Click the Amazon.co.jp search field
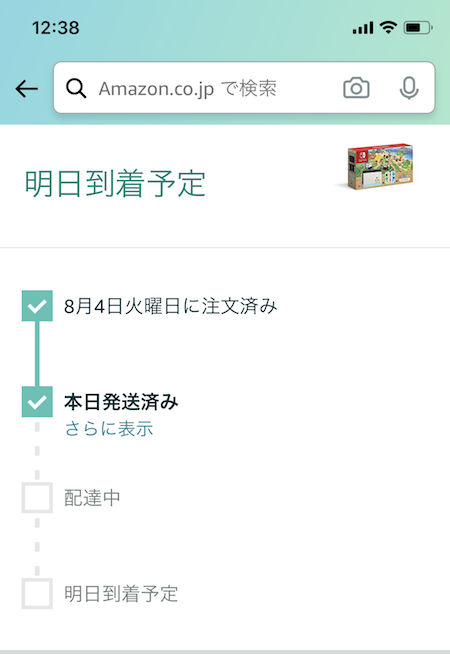This screenshot has height=654, width=450. [x=244, y=88]
